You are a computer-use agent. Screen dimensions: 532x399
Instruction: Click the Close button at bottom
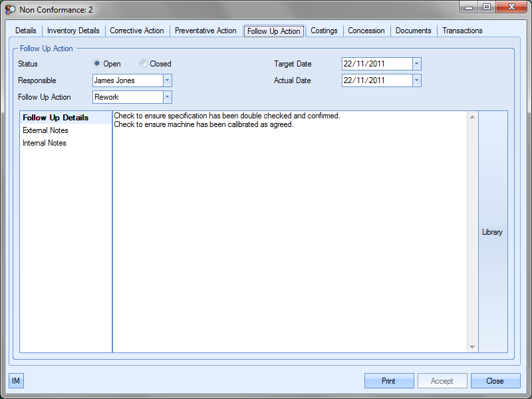coord(495,380)
